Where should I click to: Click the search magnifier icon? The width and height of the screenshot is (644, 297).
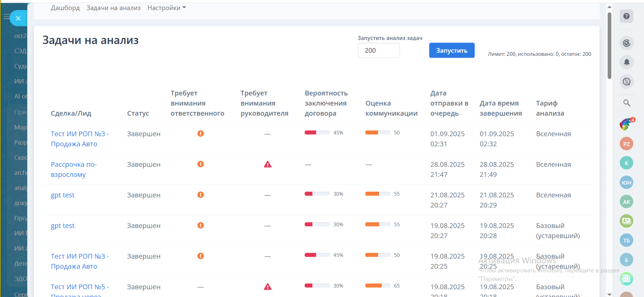click(626, 103)
